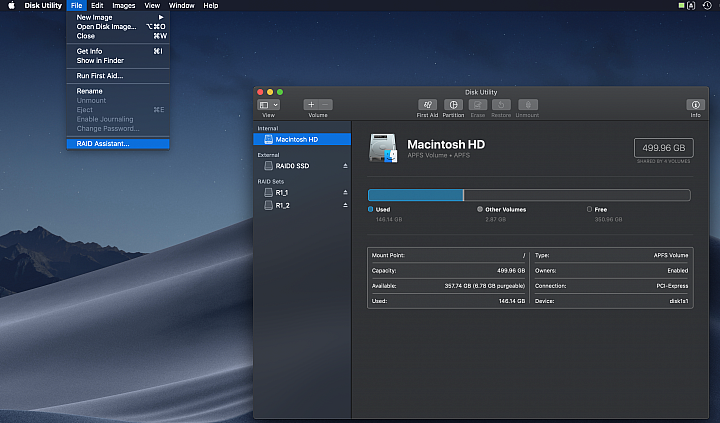The width and height of the screenshot is (720, 423).
Task: Click the bracketed A input source menu bar icon
Action: (691, 6)
